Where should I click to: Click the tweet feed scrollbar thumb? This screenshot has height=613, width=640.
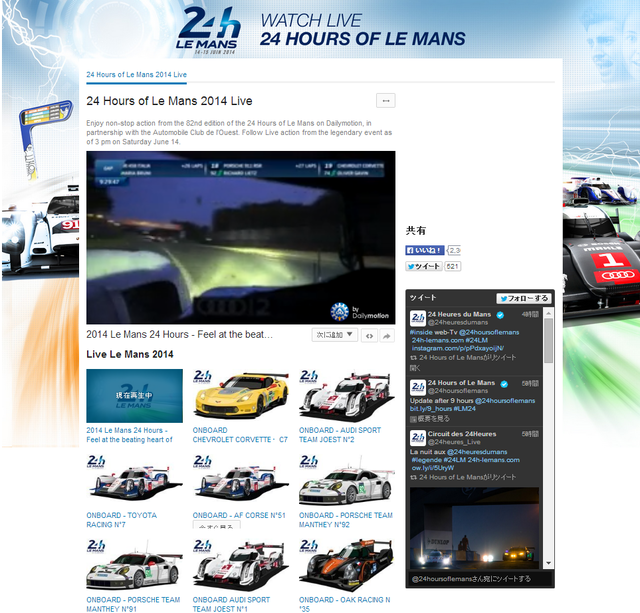549,340
